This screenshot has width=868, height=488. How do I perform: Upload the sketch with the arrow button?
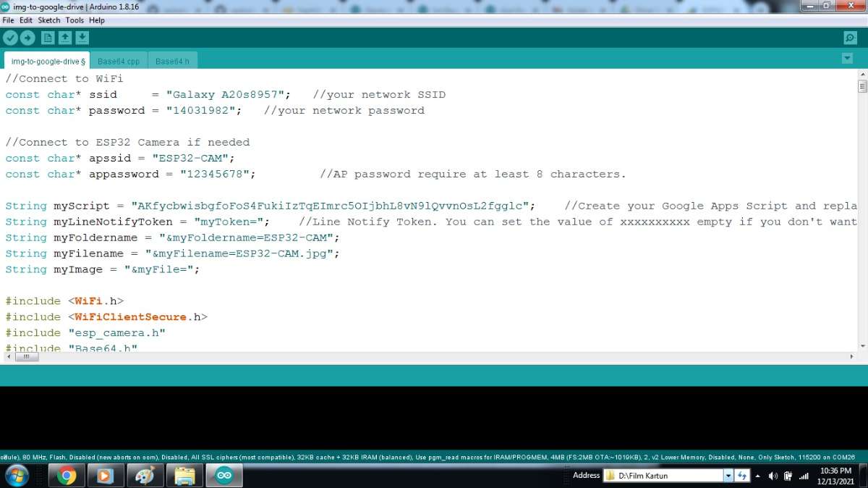tap(27, 38)
